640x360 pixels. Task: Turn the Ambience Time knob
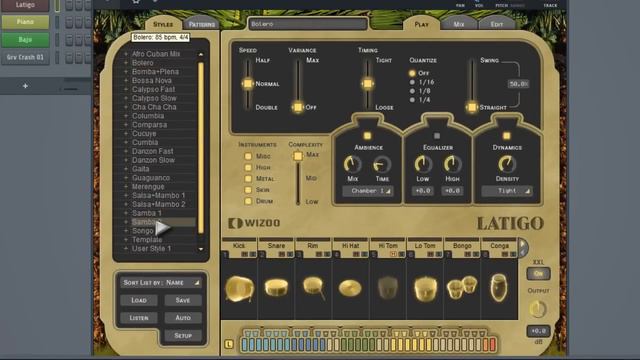pyautogui.click(x=382, y=164)
